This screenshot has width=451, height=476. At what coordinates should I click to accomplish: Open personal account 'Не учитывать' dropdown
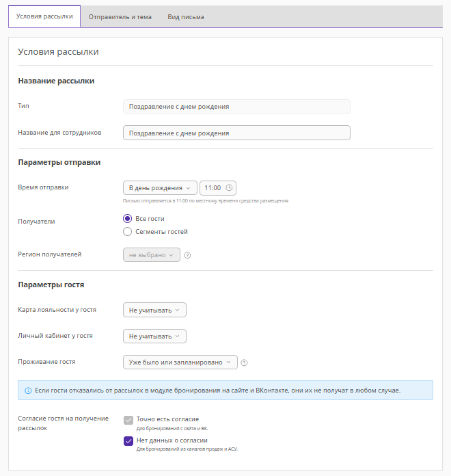tap(154, 336)
